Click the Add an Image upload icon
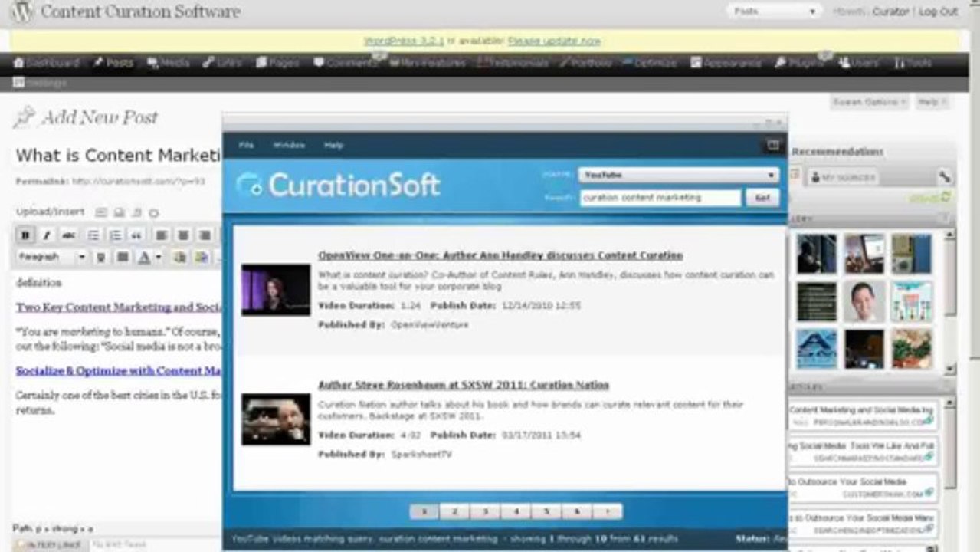This screenshot has height=552, width=980. pos(101,212)
